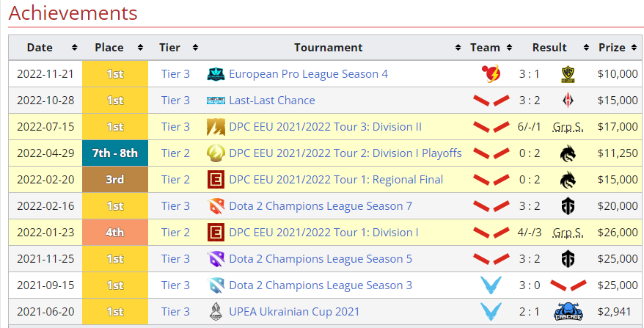Click the opponent logo in European Pro League row

[568, 74]
